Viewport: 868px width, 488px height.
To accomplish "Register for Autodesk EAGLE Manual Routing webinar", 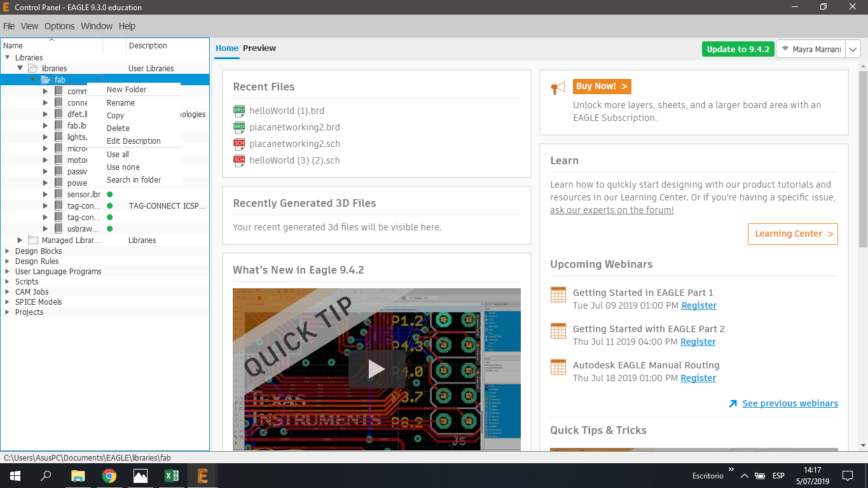I will (698, 378).
